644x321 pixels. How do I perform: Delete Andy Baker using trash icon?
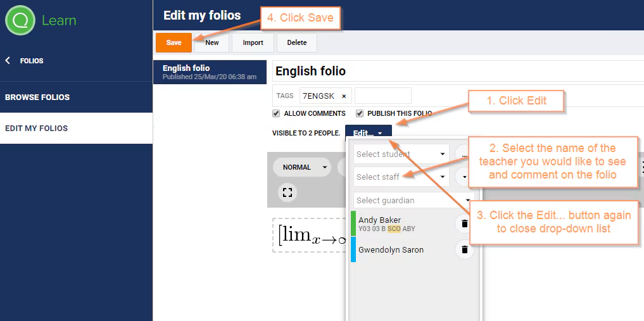point(465,223)
